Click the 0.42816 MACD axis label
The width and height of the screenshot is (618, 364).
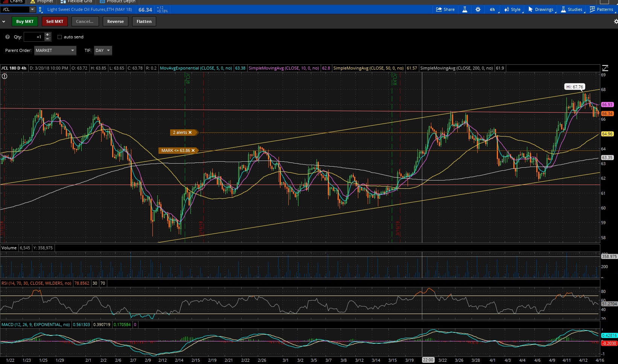(x=609, y=335)
